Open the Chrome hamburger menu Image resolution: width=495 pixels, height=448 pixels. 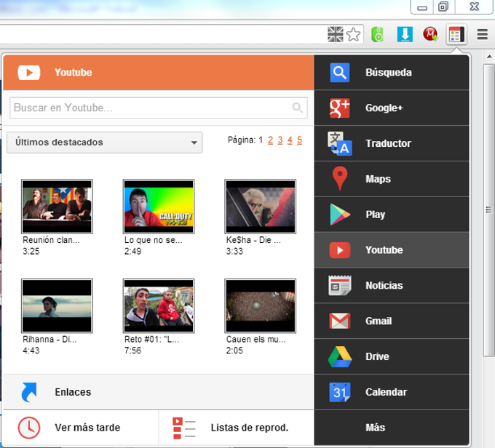483,34
